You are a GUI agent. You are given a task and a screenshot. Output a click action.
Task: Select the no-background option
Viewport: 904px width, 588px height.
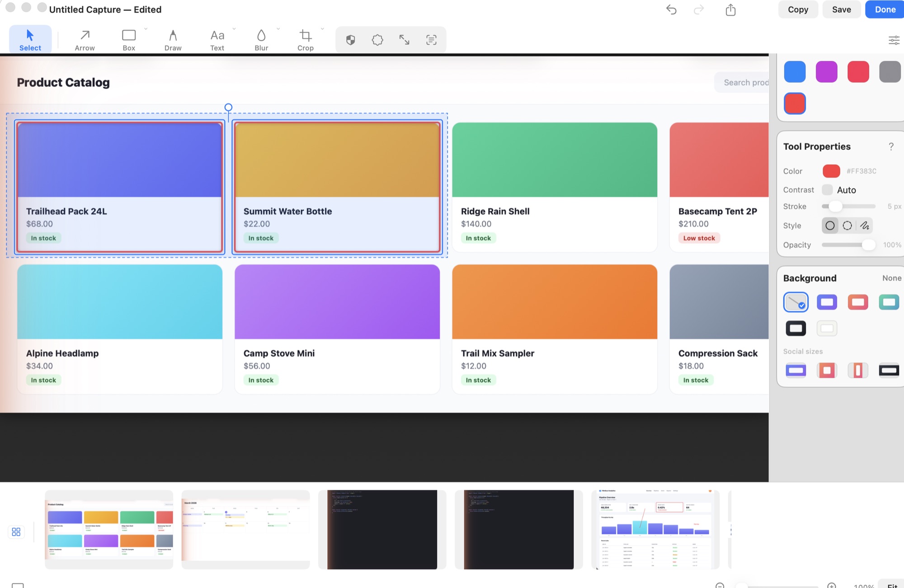[x=796, y=302]
